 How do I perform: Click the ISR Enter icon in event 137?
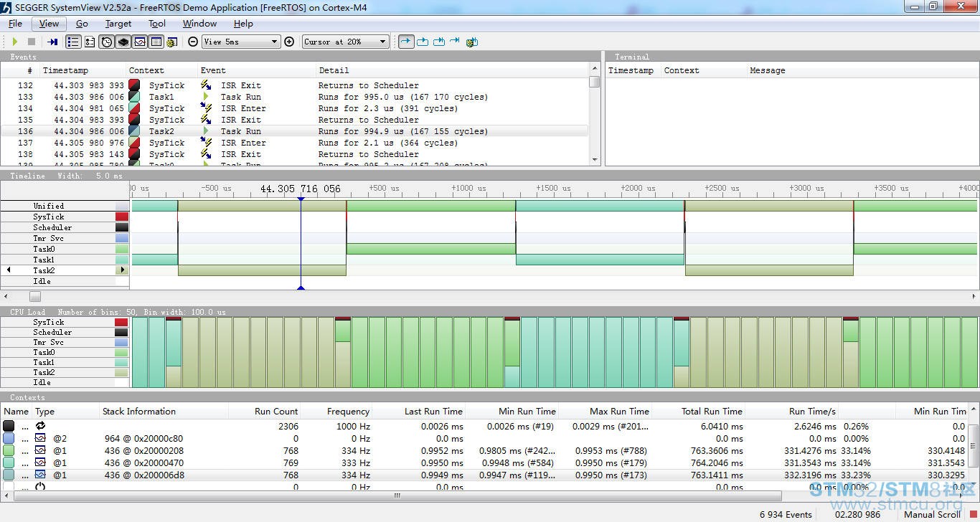207,143
